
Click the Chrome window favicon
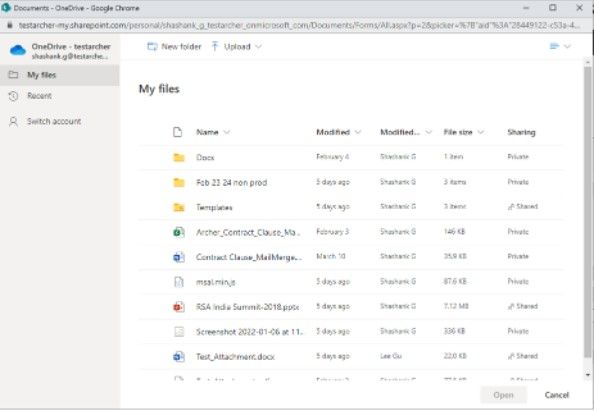tap(6, 7)
